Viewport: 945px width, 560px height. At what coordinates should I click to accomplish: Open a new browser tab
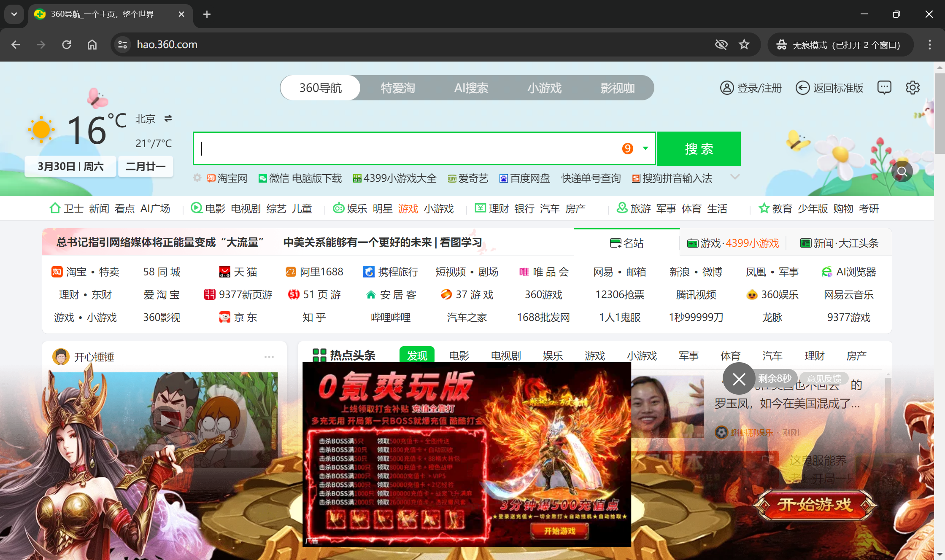pos(207,14)
